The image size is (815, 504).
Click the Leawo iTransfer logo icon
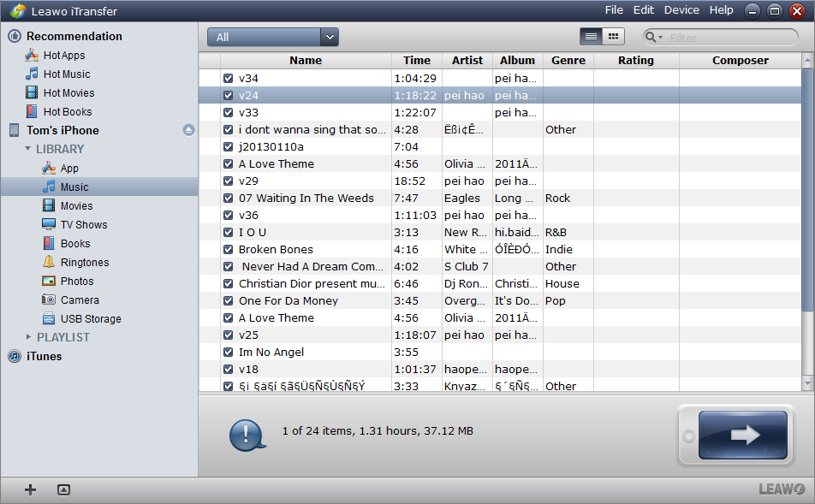pyautogui.click(x=18, y=11)
